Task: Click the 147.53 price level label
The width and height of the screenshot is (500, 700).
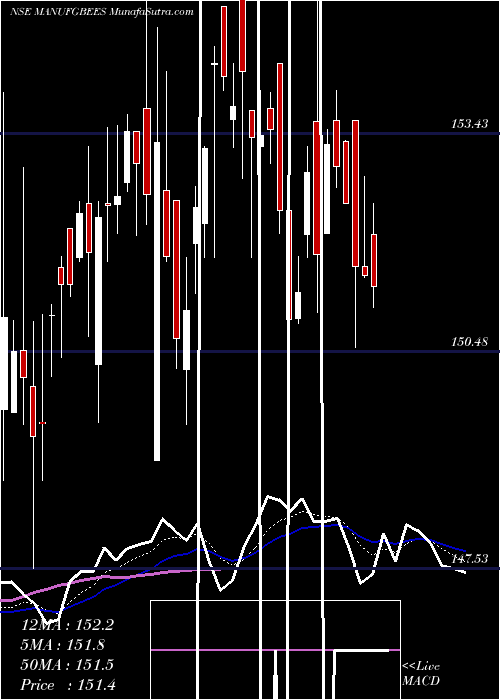Action: 470,558
